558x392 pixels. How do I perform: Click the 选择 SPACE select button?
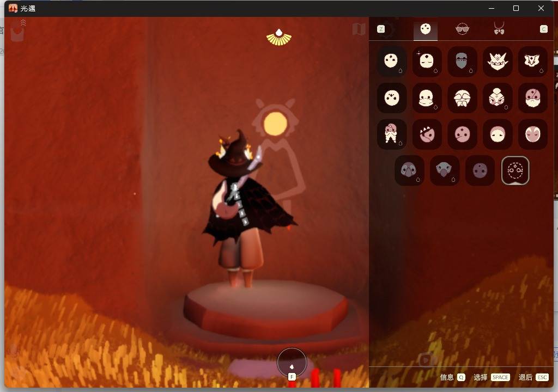click(492, 377)
